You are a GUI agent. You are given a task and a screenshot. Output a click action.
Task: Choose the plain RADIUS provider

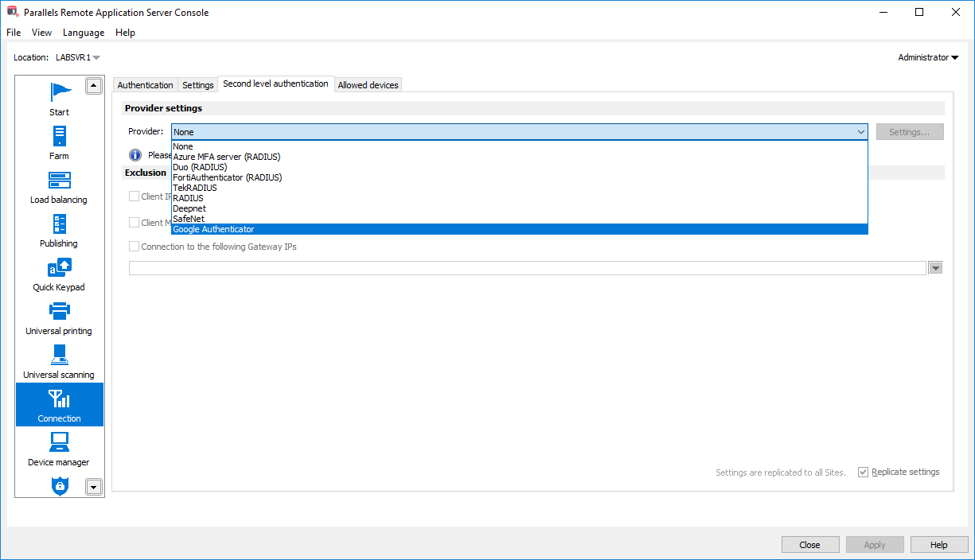tap(519, 198)
